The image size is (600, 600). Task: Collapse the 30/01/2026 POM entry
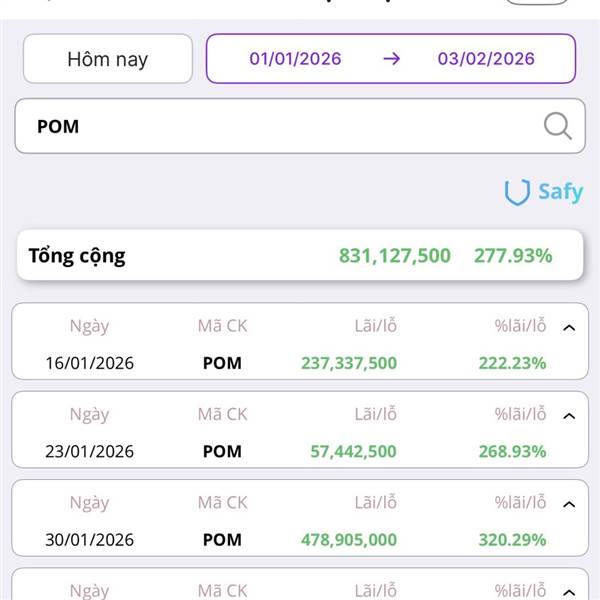[x=569, y=503]
